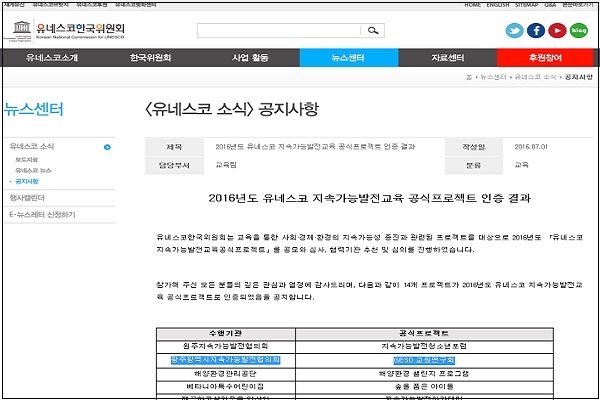
Task: Click the highlighted 광주광역시지속가능발전협의회 cell
Action: tap(225, 360)
